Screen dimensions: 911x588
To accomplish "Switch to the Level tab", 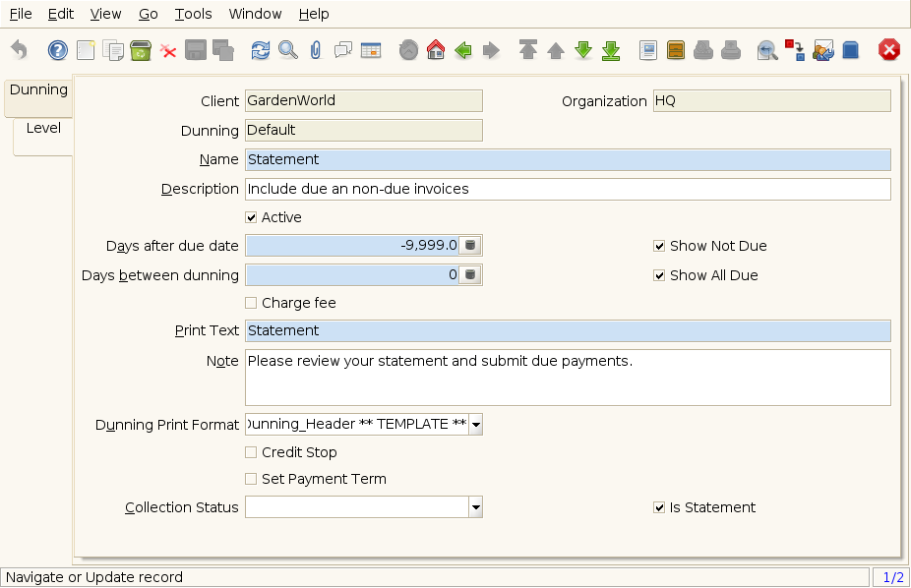I will pyautogui.click(x=43, y=129).
